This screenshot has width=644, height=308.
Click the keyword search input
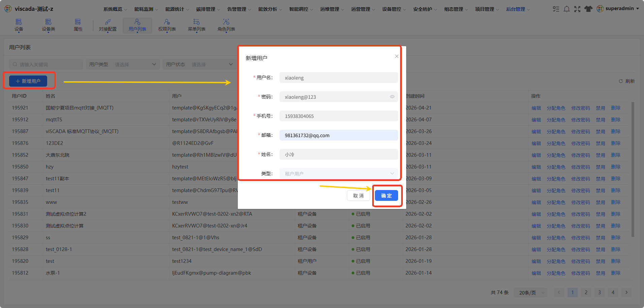(x=46, y=64)
